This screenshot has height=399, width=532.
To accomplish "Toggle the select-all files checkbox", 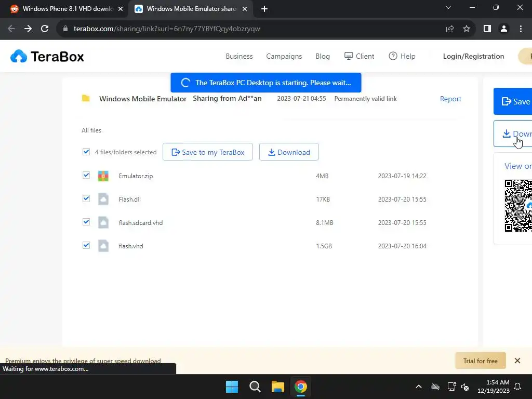I will 86,152.
